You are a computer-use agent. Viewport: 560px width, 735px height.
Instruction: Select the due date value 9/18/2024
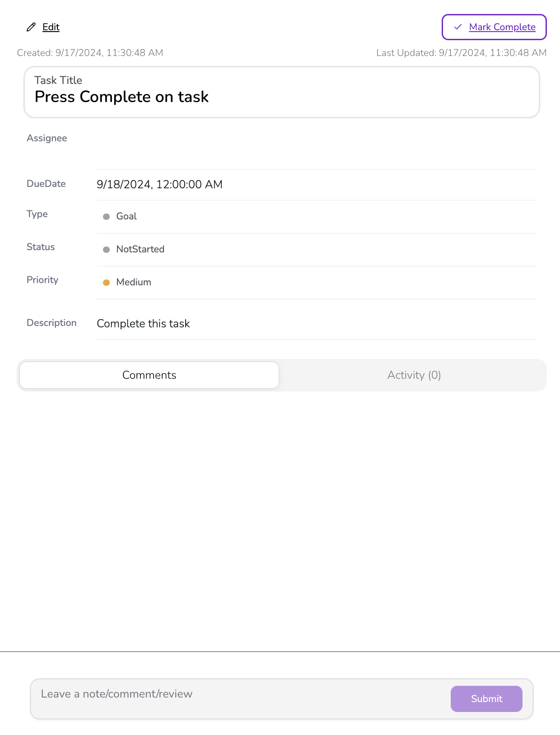(159, 184)
